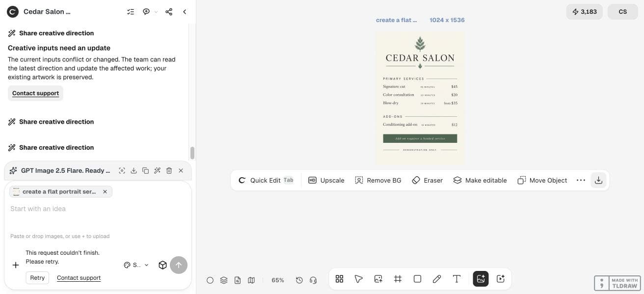This screenshot has height=294, width=644.
Task: Click the chat history scrollbar thumb
Action: (192, 153)
